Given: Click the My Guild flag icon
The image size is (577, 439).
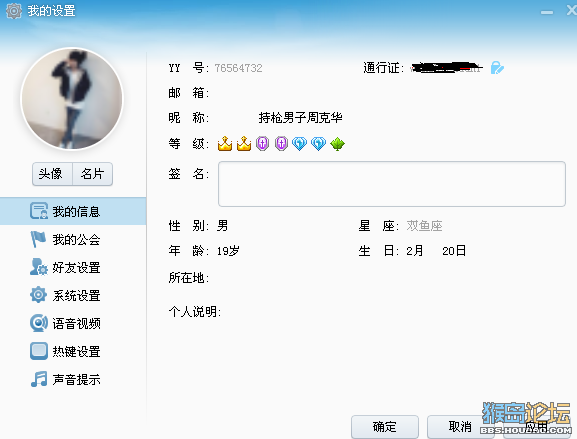Looking at the screenshot, I should pyautogui.click(x=38, y=239).
